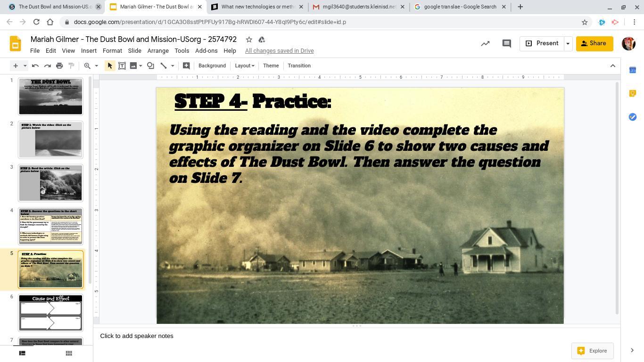Reload the page in the browser

(x=36, y=22)
